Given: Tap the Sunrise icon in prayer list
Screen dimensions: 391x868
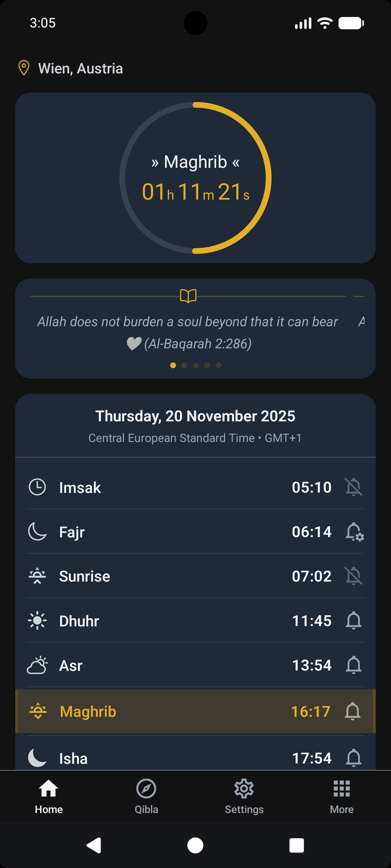Looking at the screenshot, I should 37,576.
